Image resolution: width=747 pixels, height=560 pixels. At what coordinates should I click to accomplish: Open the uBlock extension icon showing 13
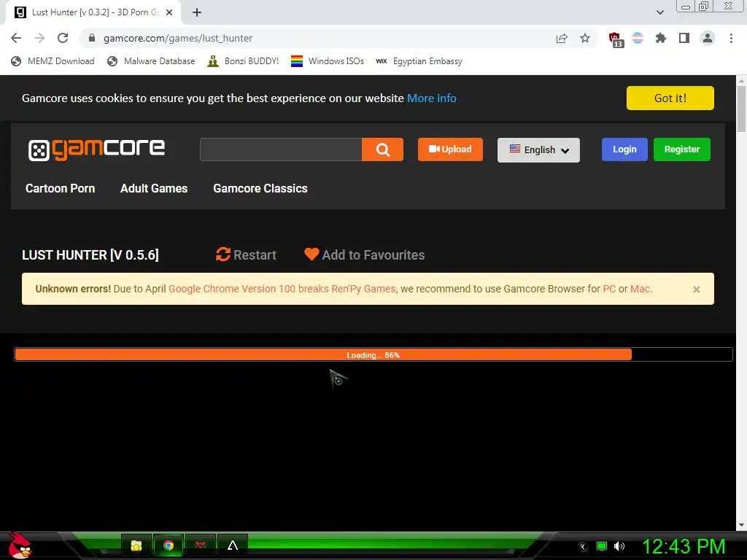[x=616, y=39]
